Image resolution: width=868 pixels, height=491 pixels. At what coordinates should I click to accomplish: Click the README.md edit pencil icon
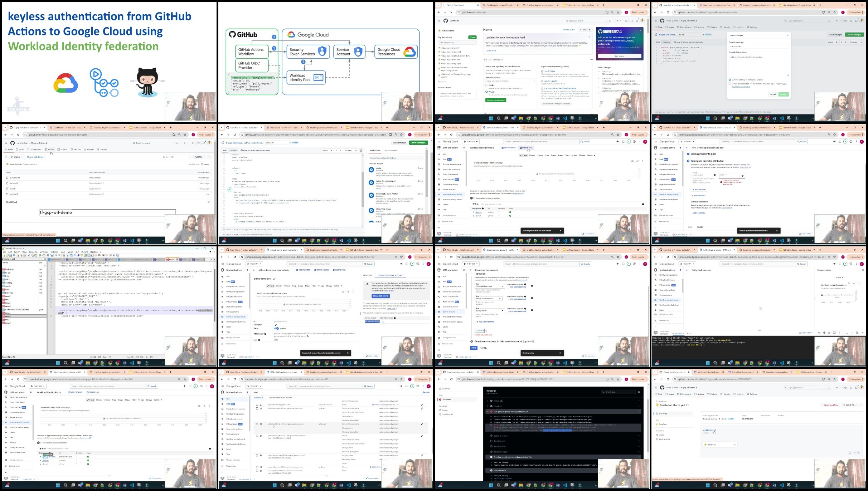208,202
